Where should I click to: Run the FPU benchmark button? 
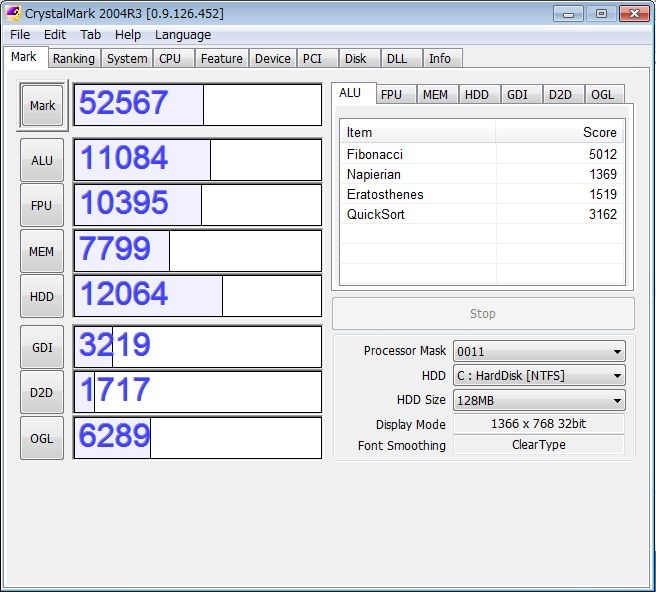click(x=42, y=205)
